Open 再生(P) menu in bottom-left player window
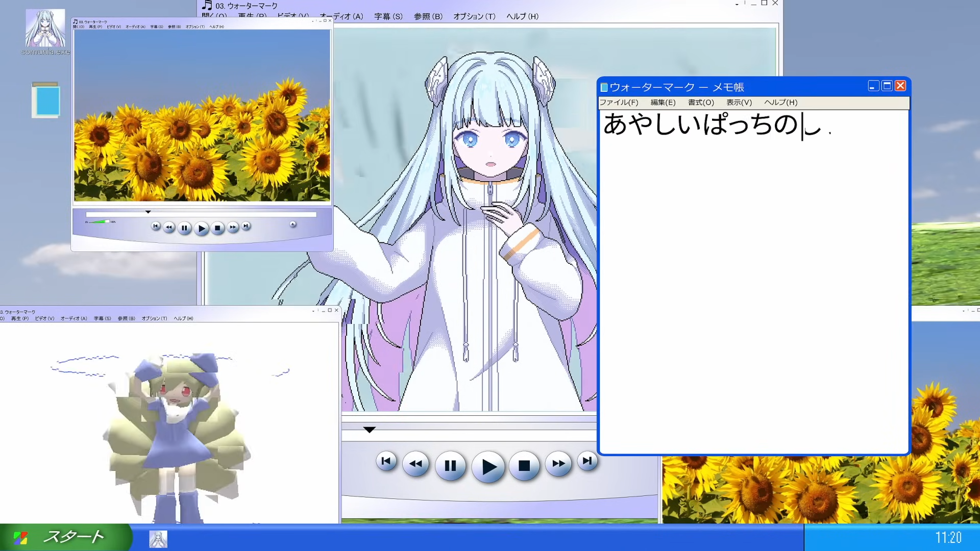The image size is (980, 551). (20, 318)
